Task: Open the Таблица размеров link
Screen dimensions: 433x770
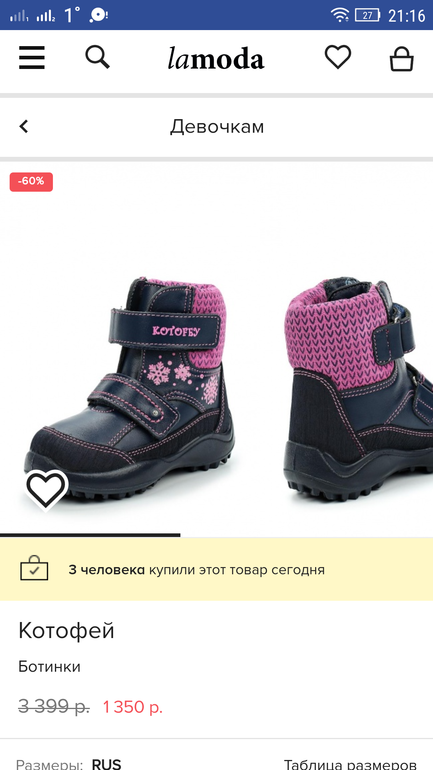Action: tap(351, 764)
